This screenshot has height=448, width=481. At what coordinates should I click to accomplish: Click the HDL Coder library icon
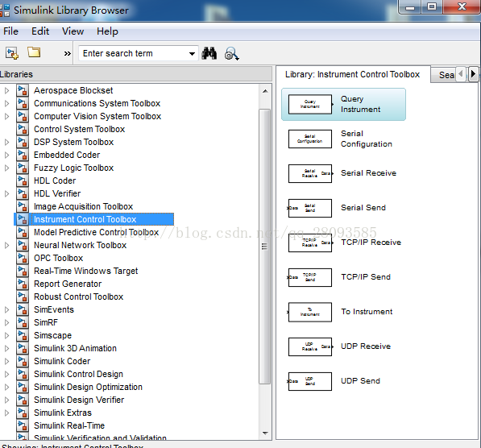tap(23, 180)
